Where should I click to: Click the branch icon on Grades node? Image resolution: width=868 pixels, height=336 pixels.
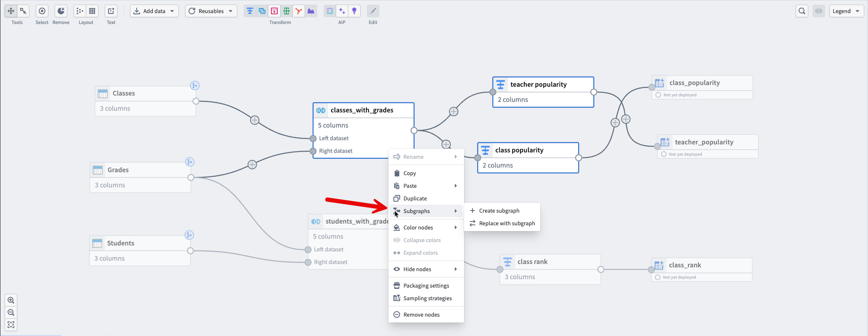[190, 162]
